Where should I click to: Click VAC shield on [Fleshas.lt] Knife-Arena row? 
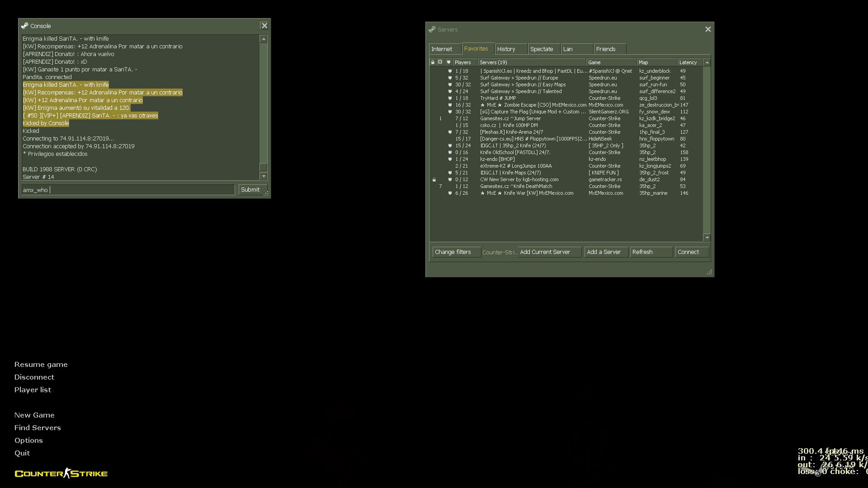click(x=450, y=132)
